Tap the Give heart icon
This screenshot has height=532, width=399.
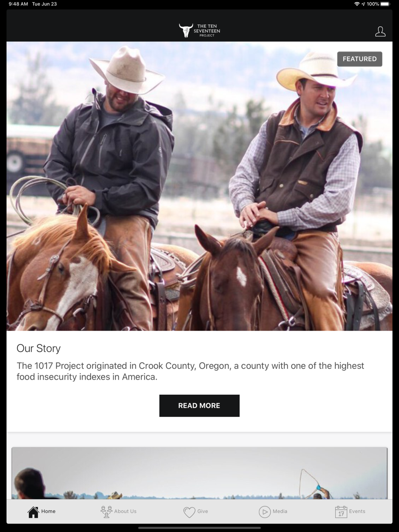(189, 512)
